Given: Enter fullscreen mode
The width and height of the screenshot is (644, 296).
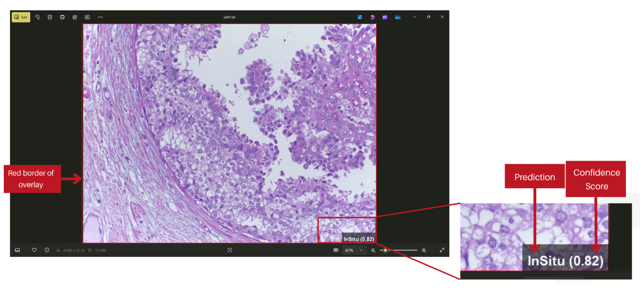Looking at the screenshot, I should (x=442, y=250).
